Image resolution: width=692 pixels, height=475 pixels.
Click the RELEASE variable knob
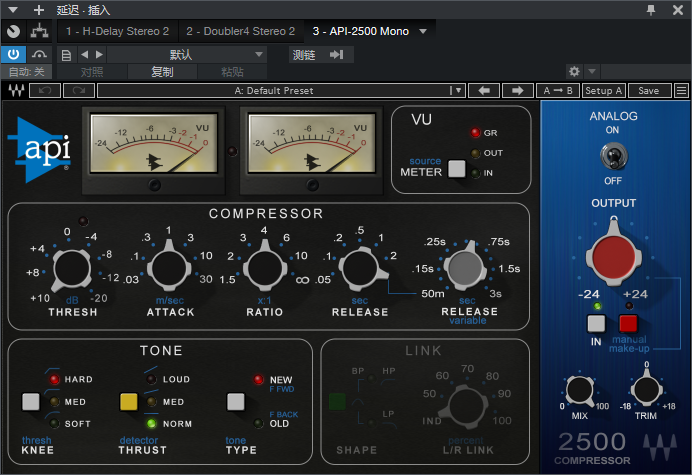click(465, 267)
